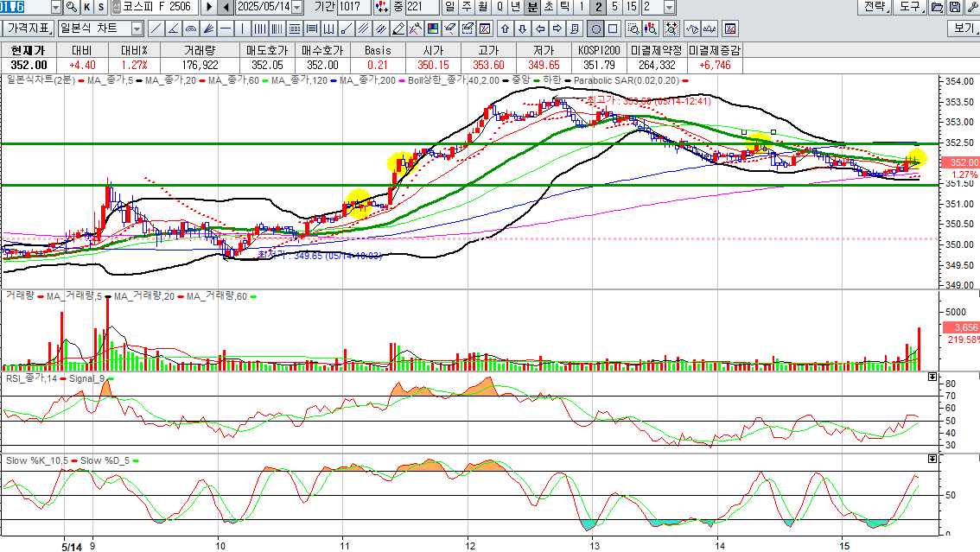Expand the 일본식 차트 chart type dropdown
The height and width of the screenshot is (552, 980).
(137, 29)
